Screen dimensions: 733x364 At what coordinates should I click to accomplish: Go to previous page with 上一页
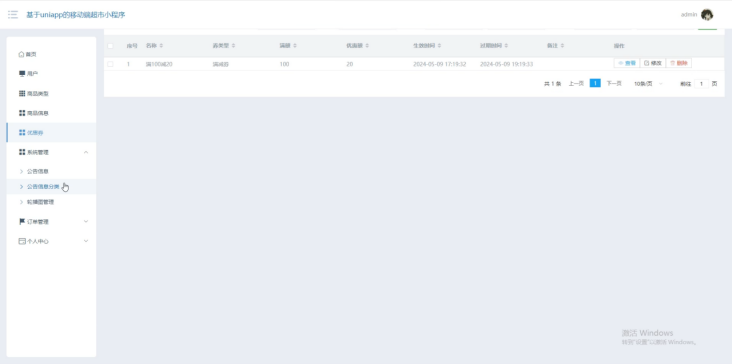click(576, 84)
